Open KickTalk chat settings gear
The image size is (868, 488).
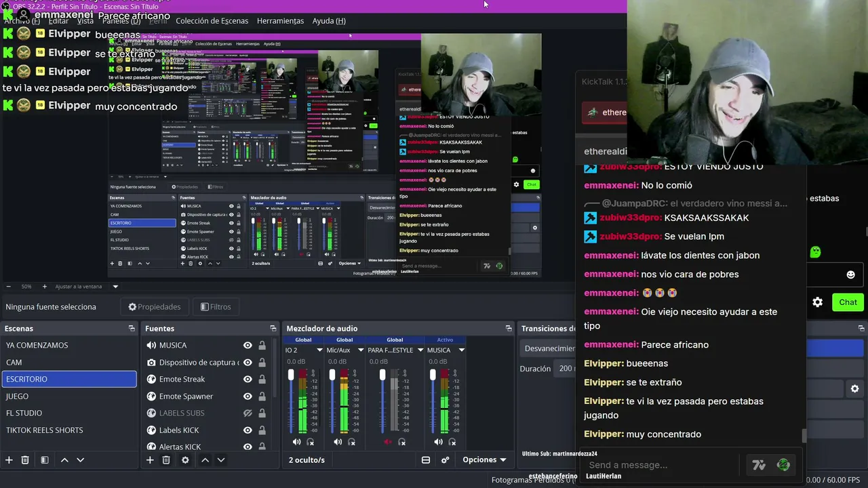coord(818,302)
